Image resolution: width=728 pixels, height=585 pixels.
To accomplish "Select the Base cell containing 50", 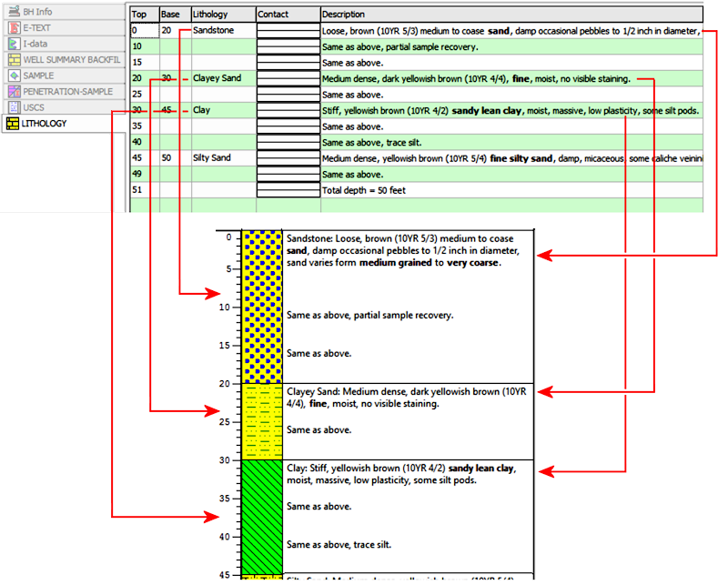I will point(174,157).
